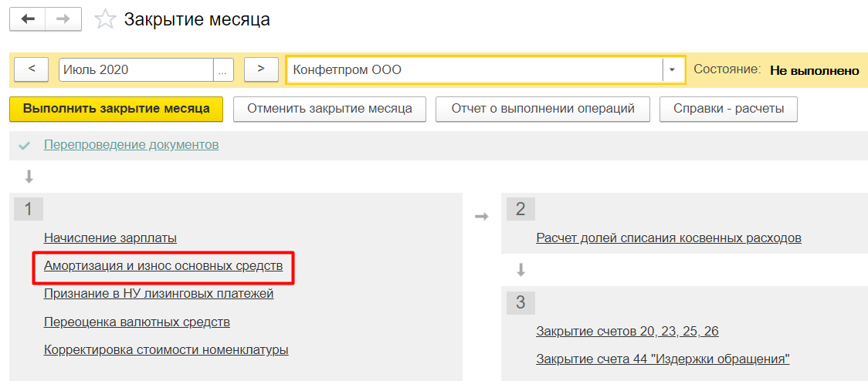Image resolution: width=868 pixels, height=381 pixels.
Task: Click Амортизация и износ основных средств
Action: pos(163,266)
